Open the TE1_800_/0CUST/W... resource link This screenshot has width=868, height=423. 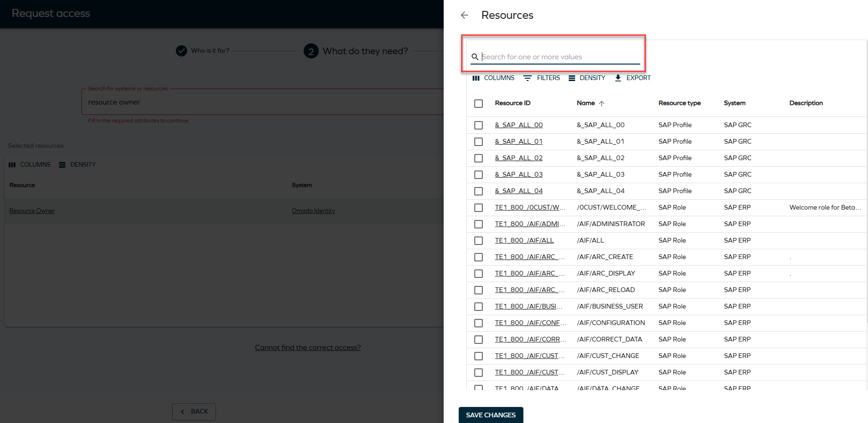(x=530, y=207)
